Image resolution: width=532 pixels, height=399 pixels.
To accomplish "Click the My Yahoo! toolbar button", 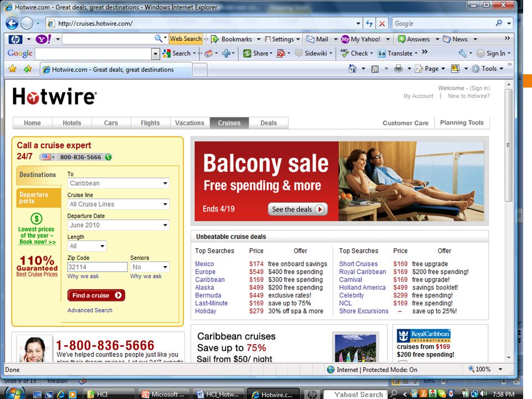I will (x=361, y=39).
